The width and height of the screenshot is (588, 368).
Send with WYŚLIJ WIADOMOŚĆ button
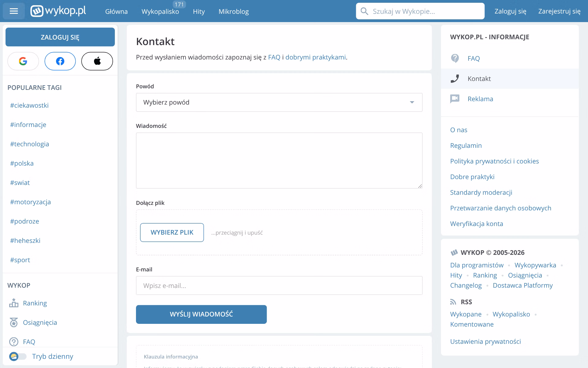pyautogui.click(x=201, y=314)
